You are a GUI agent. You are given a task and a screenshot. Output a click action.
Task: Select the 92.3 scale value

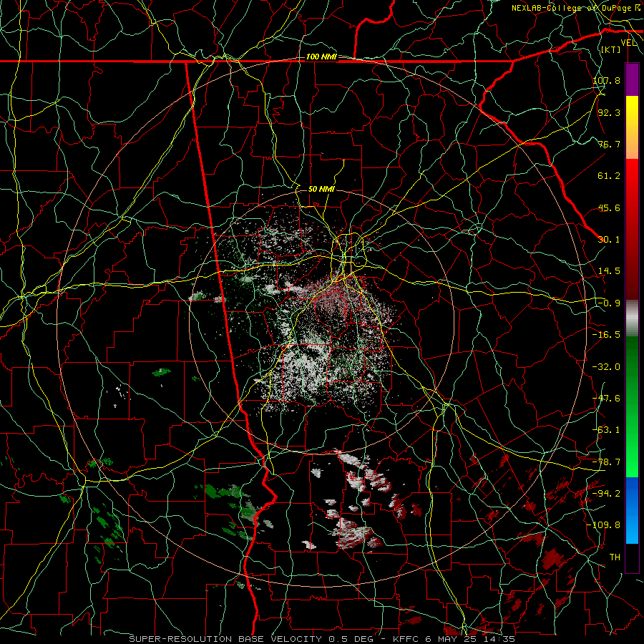click(609, 112)
